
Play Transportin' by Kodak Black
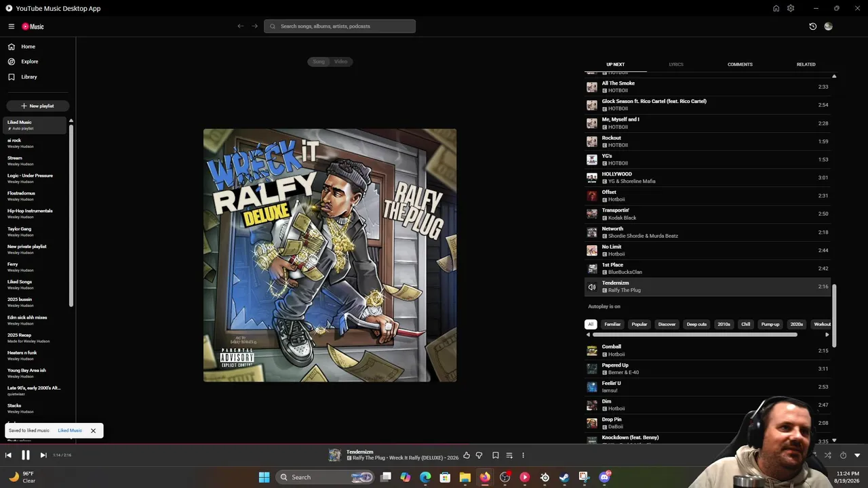pos(707,214)
